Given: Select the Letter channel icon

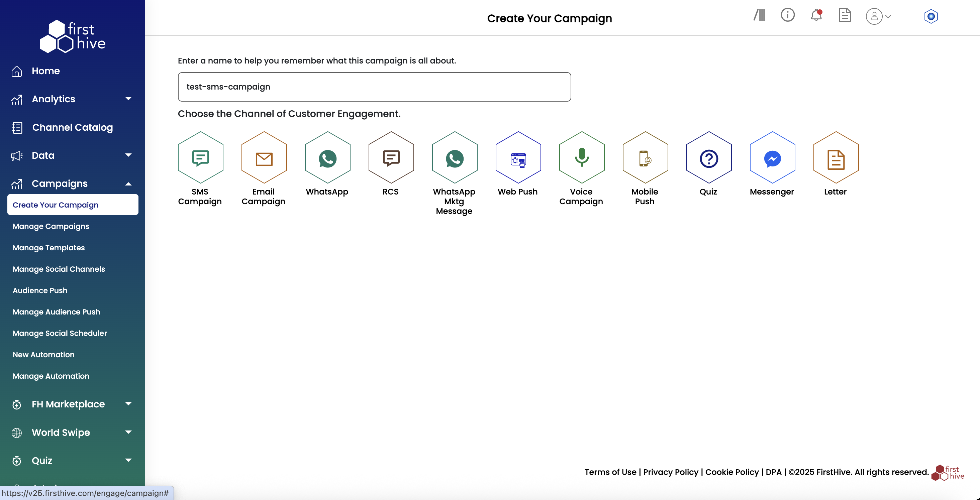Looking at the screenshot, I should pyautogui.click(x=836, y=157).
